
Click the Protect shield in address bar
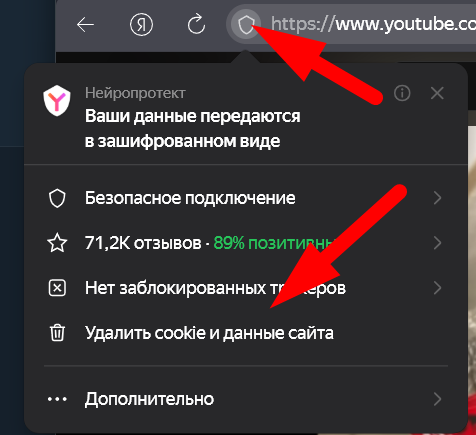click(246, 24)
